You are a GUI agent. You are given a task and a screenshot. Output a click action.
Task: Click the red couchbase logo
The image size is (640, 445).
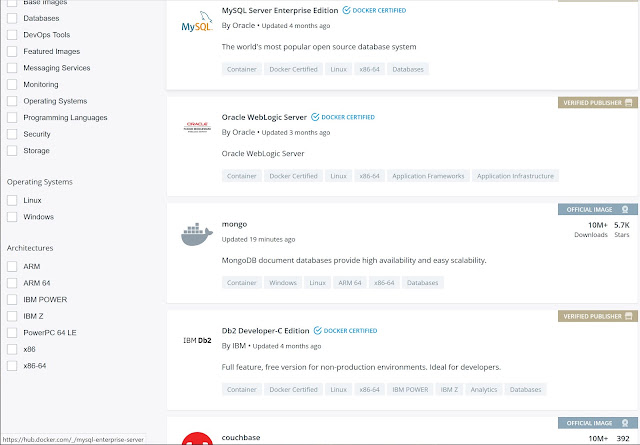click(197, 438)
